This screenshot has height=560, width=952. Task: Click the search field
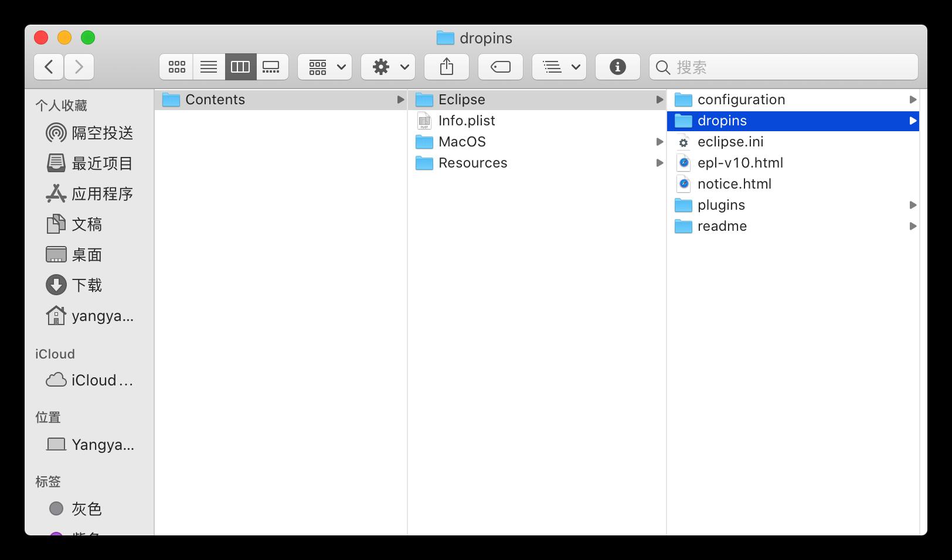coord(784,67)
